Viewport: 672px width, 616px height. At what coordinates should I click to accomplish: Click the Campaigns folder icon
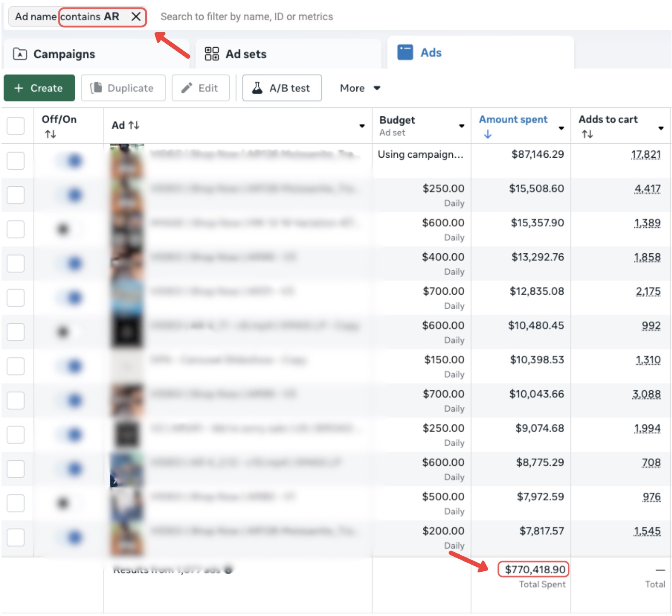(20, 54)
